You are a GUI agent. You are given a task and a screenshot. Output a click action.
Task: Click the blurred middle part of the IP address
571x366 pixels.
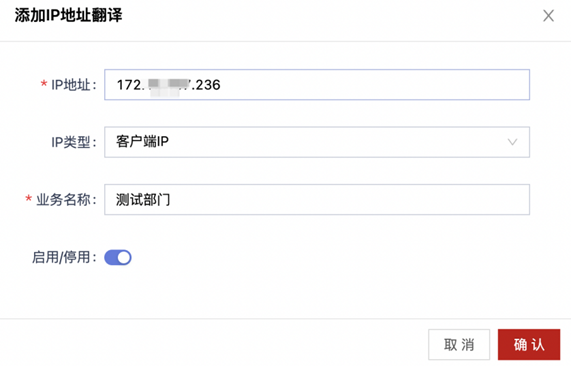168,86
